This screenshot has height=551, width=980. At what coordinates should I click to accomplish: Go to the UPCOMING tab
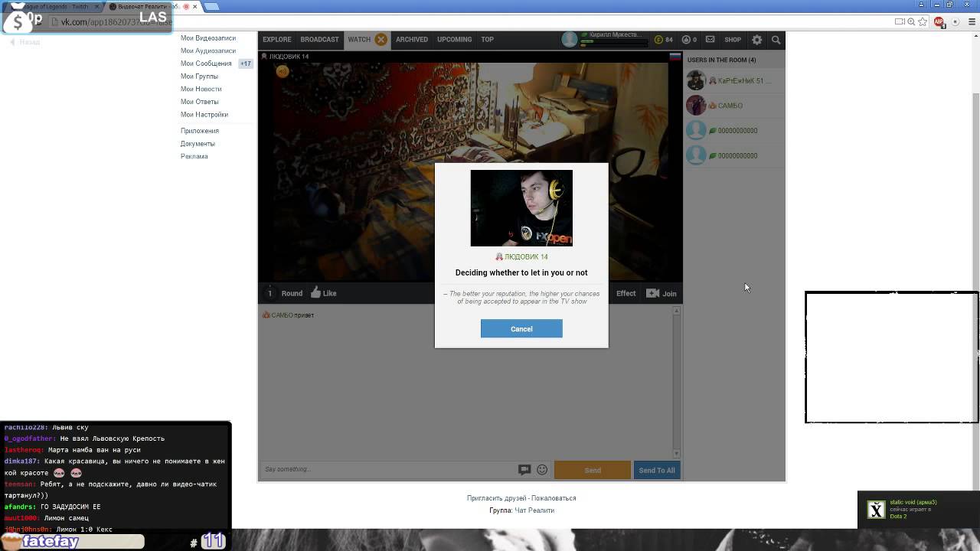pos(454,40)
